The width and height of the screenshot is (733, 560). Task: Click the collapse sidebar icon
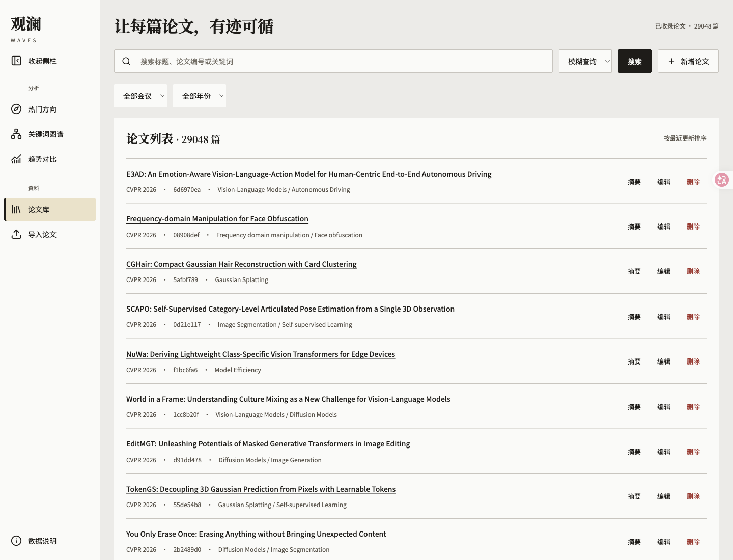point(16,61)
